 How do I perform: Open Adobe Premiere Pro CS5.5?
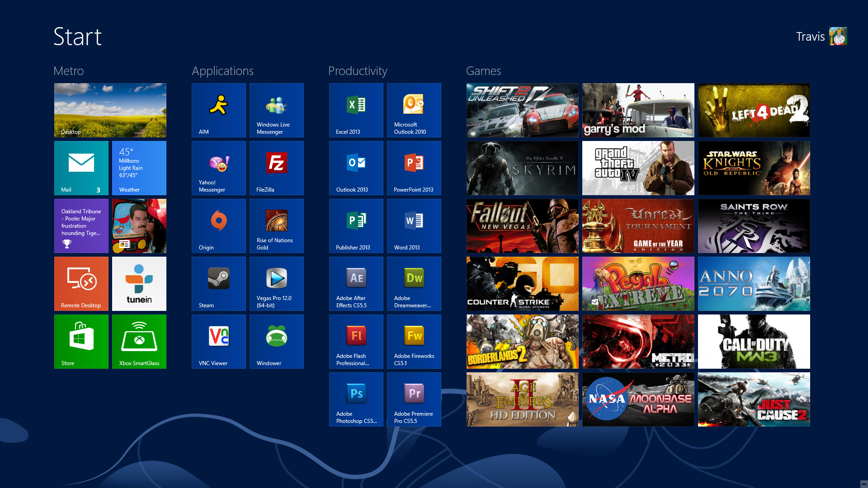(414, 399)
